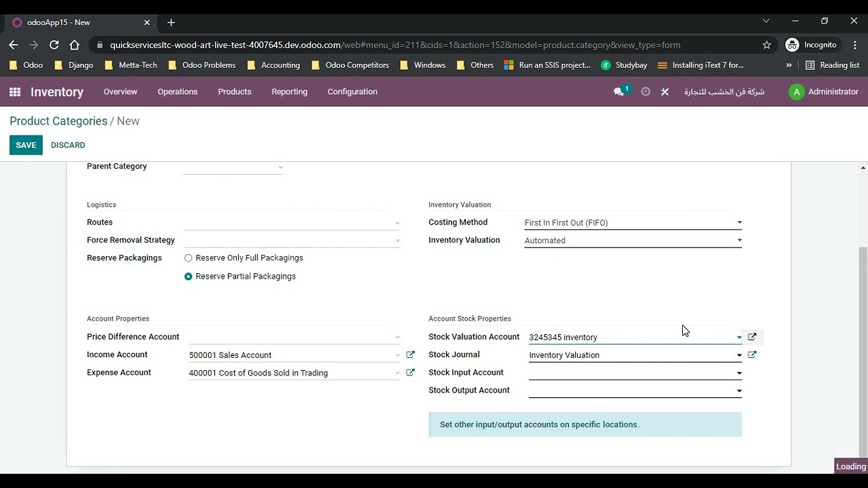Viewport: 868px width, 488px height.
Task: Show more bookmarks with the chevron
Action: [789, 65]
